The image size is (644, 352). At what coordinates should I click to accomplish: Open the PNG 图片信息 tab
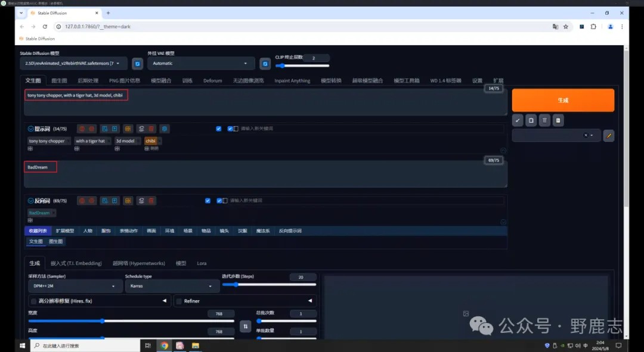tap(125, 80)
